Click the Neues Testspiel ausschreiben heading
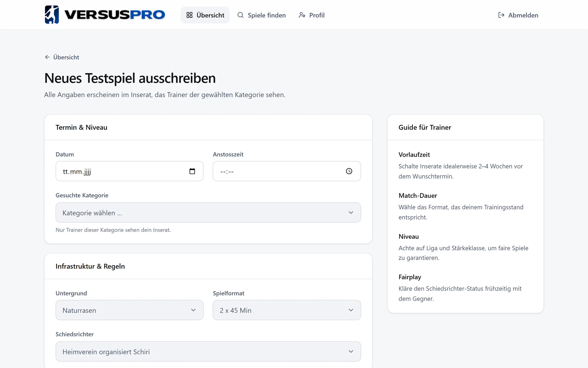Image resolution: width=588 pixels, height=368 pixels. (130, 78)
